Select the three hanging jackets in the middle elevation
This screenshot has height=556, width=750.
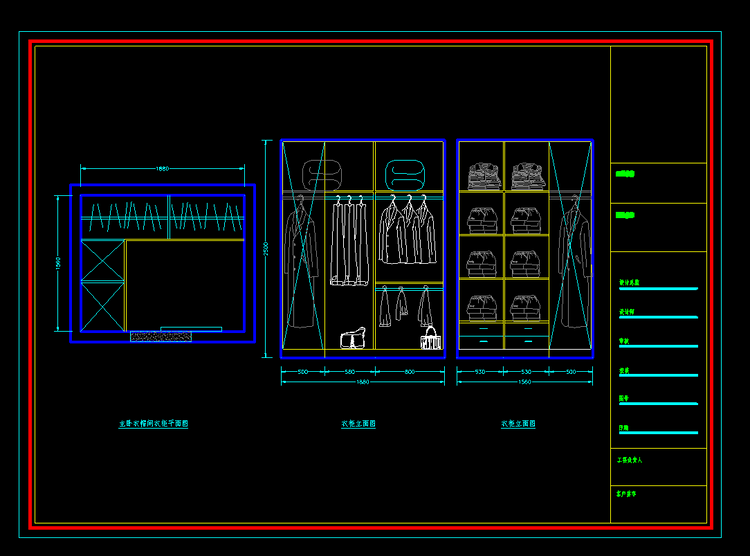408,229
